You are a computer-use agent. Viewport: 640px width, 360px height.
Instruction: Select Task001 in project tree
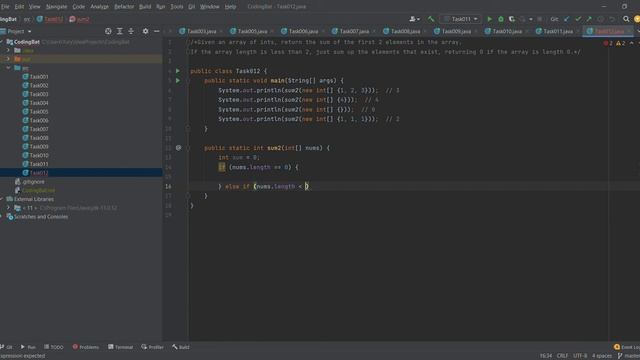pos(39,77)
